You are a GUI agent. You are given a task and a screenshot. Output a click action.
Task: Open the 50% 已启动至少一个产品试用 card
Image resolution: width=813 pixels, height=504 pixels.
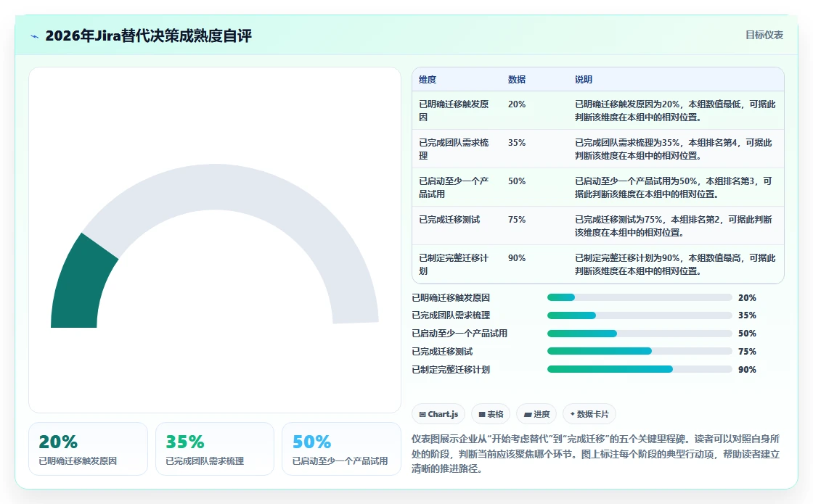[x=341, y=449]
